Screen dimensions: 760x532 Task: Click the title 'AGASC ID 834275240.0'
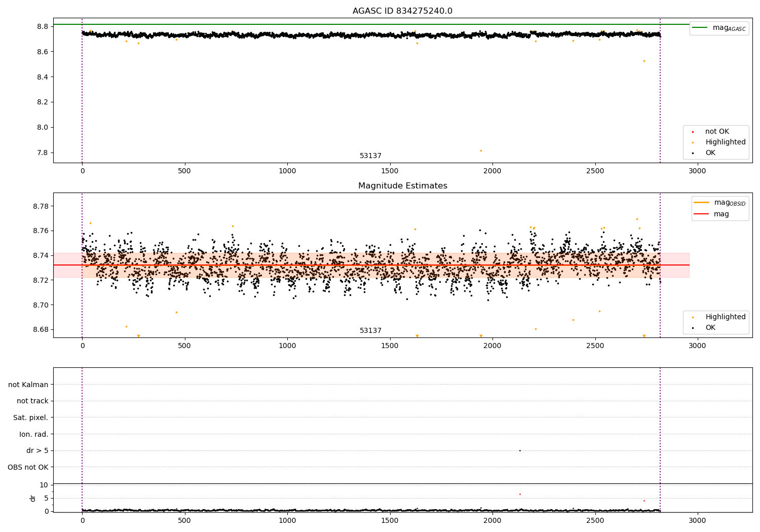402,11
